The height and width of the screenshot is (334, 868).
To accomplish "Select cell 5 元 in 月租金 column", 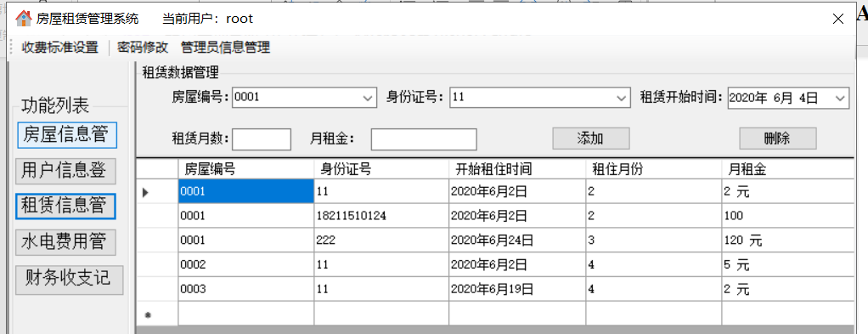I will coord(788,264).
